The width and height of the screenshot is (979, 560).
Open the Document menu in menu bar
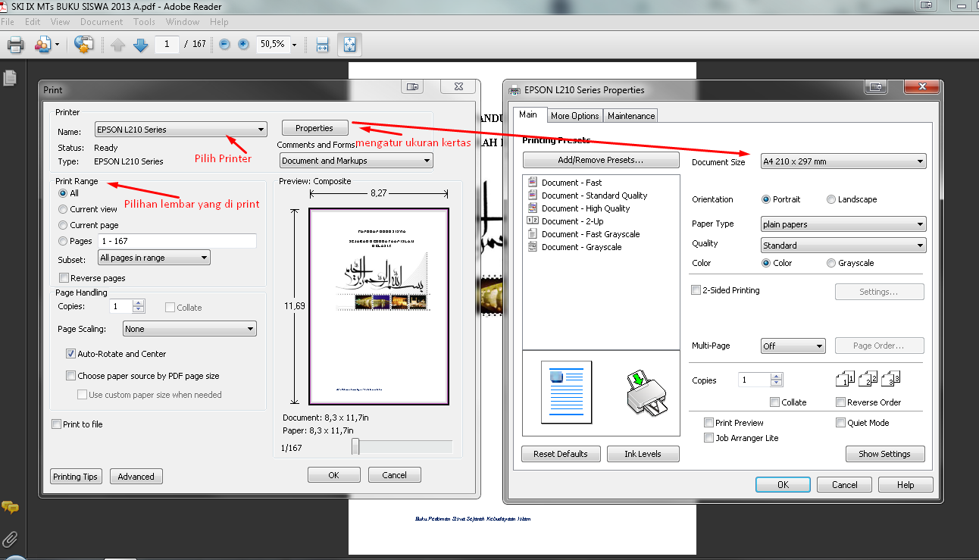pos(102,21)
